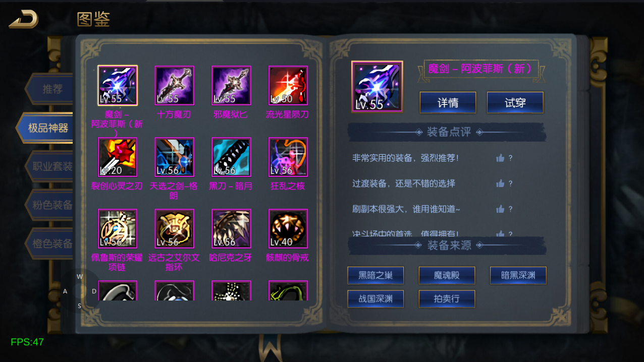Pick the 天选之剑-格朗 sword icon

coord(174,157)
